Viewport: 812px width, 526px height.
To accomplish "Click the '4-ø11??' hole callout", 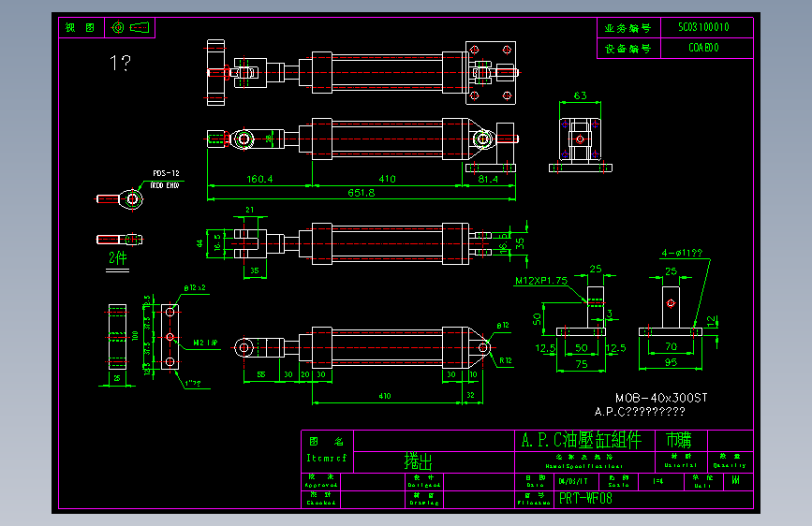I will pos(682,253).
